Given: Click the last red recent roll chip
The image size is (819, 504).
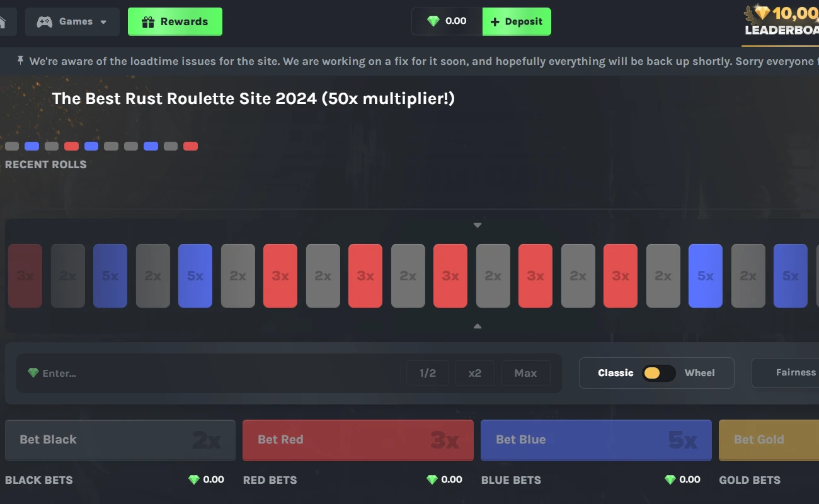Looking at the screenshot, I should point(190,146).
